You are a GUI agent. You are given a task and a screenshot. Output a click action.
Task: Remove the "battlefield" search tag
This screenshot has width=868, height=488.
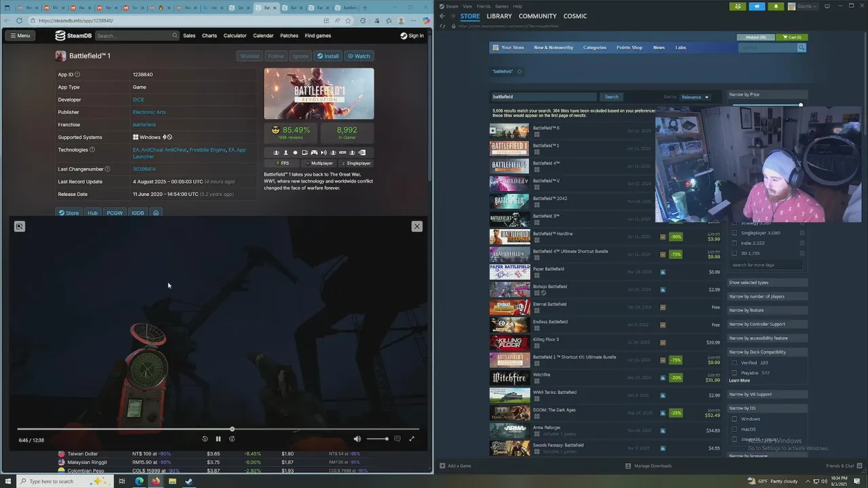click(519, 72)
